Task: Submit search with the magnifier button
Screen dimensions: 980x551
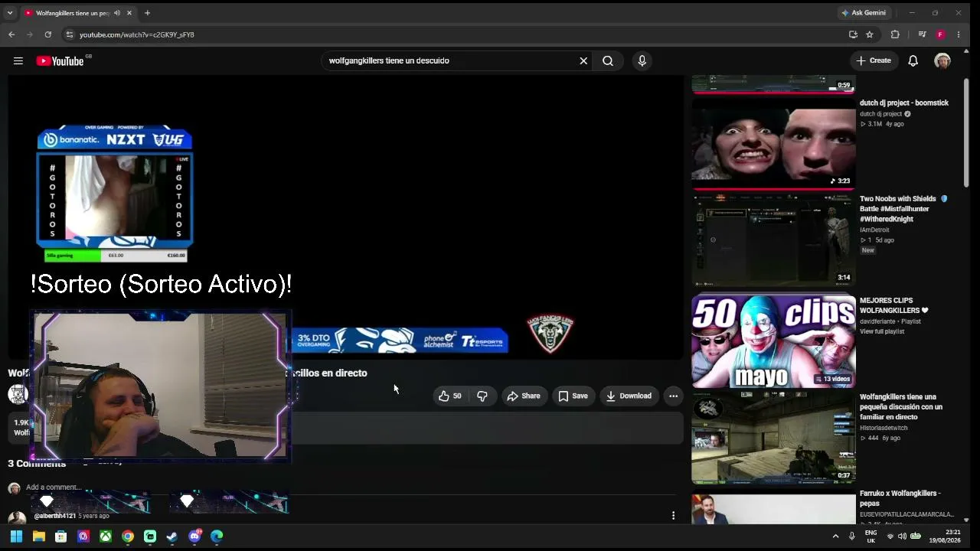Action: 608,60
